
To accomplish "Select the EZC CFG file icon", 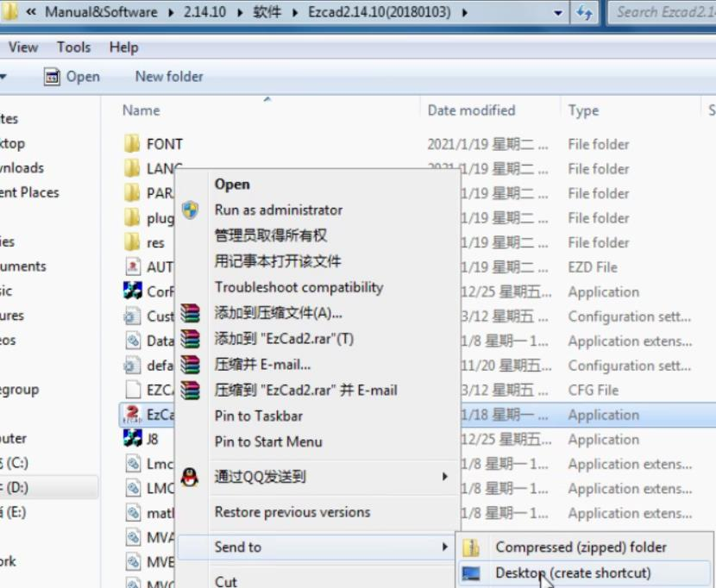I will (x=133, y=390).
